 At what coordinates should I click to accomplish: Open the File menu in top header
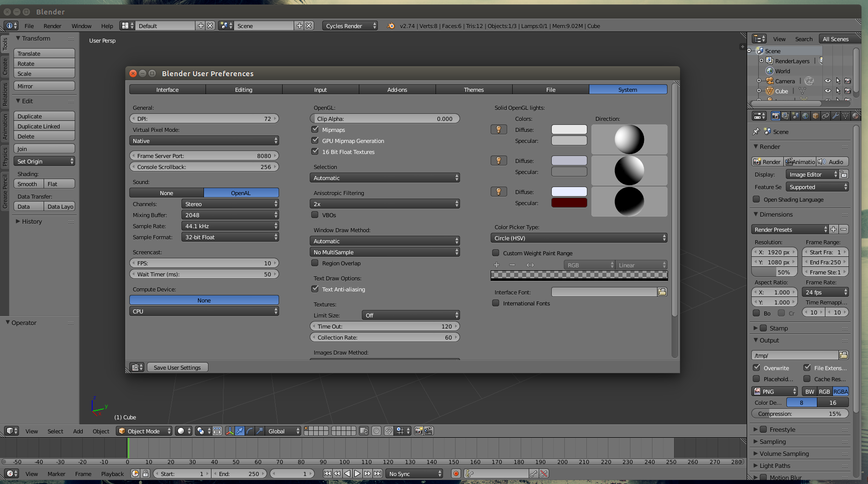tap(29, 26)
